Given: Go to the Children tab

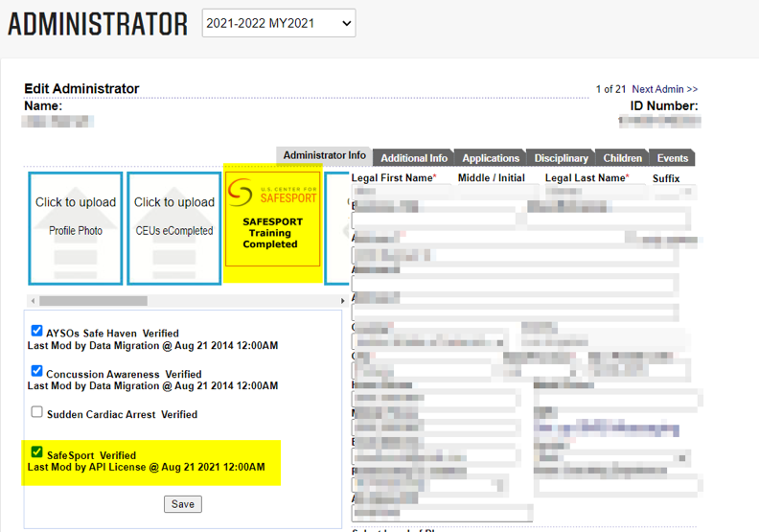Looking at the screenshot, I should pos(623,158).
